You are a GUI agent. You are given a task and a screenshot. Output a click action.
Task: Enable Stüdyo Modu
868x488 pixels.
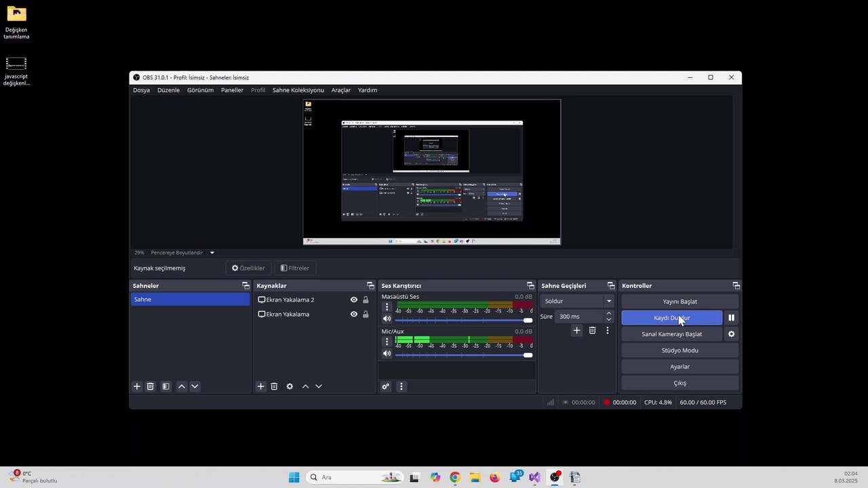pyautogui.click(x=680, y=350)
